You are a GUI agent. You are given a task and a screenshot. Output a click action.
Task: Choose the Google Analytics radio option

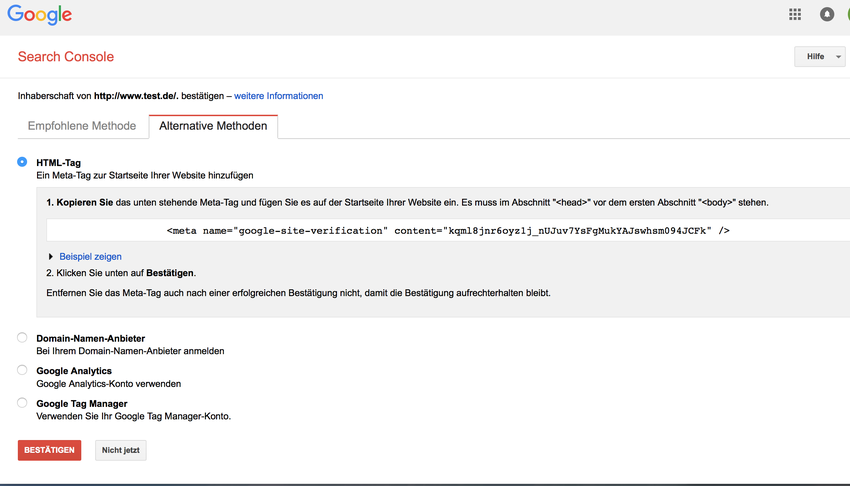tap(22, 370)
